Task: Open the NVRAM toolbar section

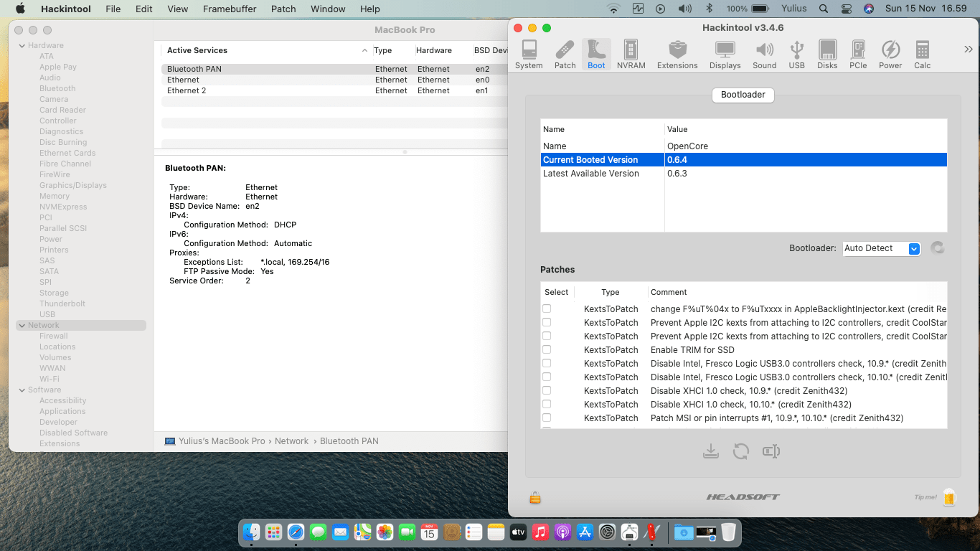Action: 631,55
